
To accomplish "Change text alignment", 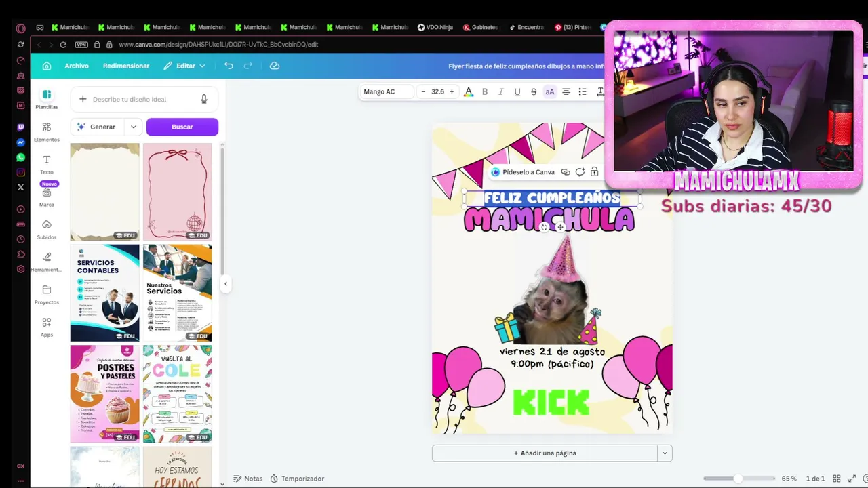I will point(566,91).
